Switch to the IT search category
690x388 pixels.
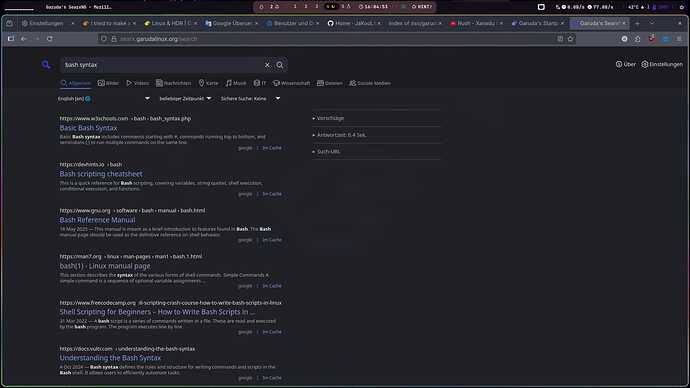260,83
